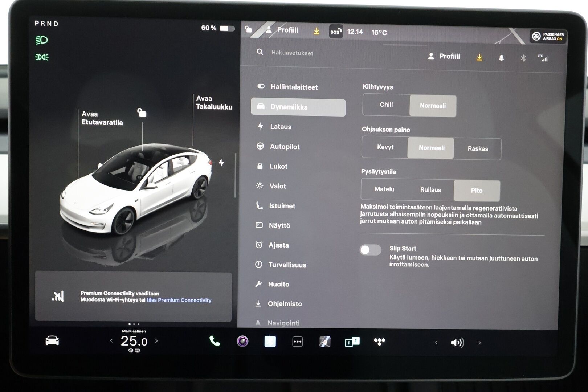Screen dimensions: 588x392
Task: Tap the Premium Connectivity card
Action: pyautogui.click(x=133, y=297)
